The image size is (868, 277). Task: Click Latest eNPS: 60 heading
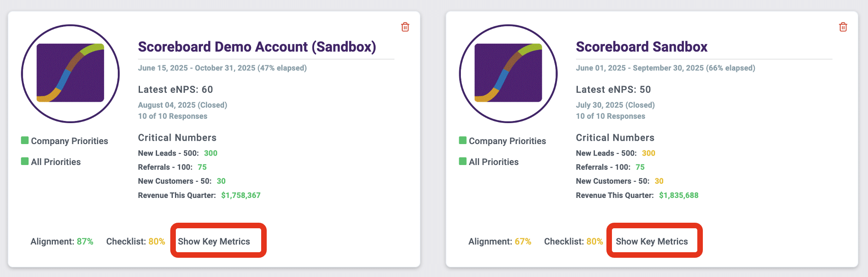click(175, 89)
